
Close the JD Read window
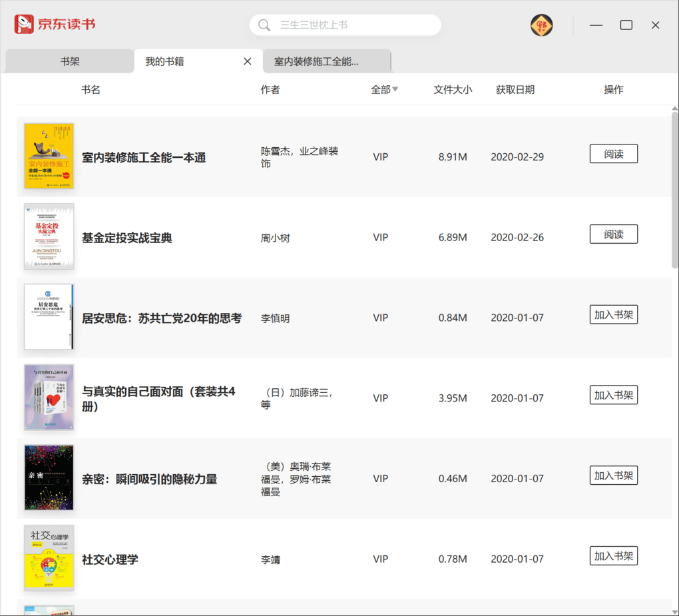coord(655,25)
